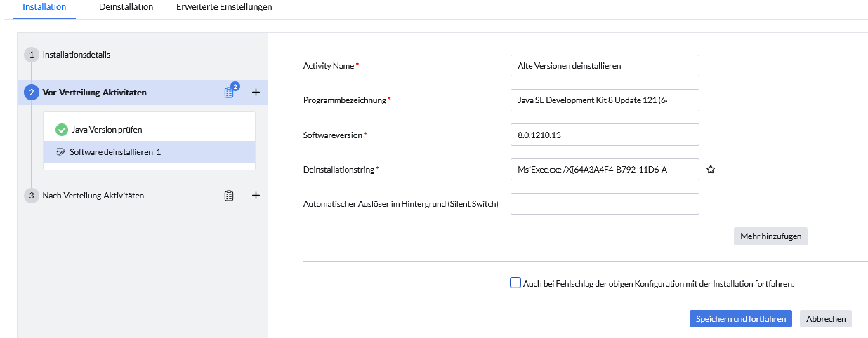Viewport: 868px width, 338px height.
Task: Open the clipboard icon beside Nach-Verteilung-Aktivitäten
Action: click(229, 196)
